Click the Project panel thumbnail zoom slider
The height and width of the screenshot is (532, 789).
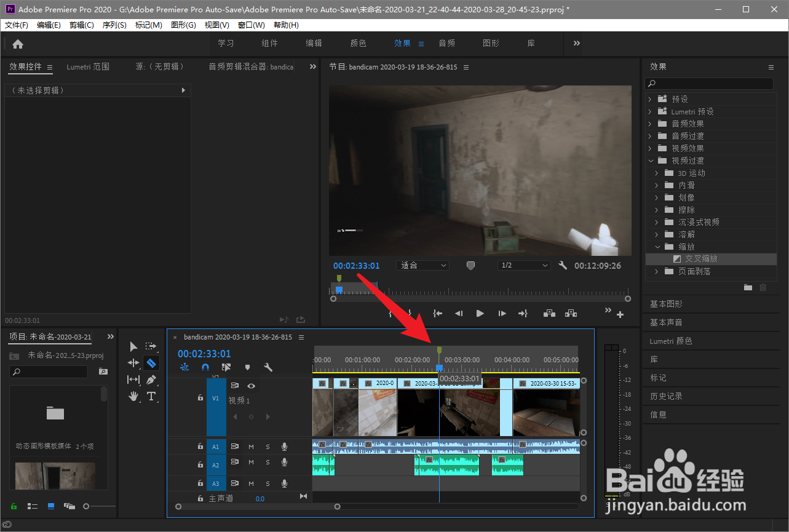pos(100,506)
